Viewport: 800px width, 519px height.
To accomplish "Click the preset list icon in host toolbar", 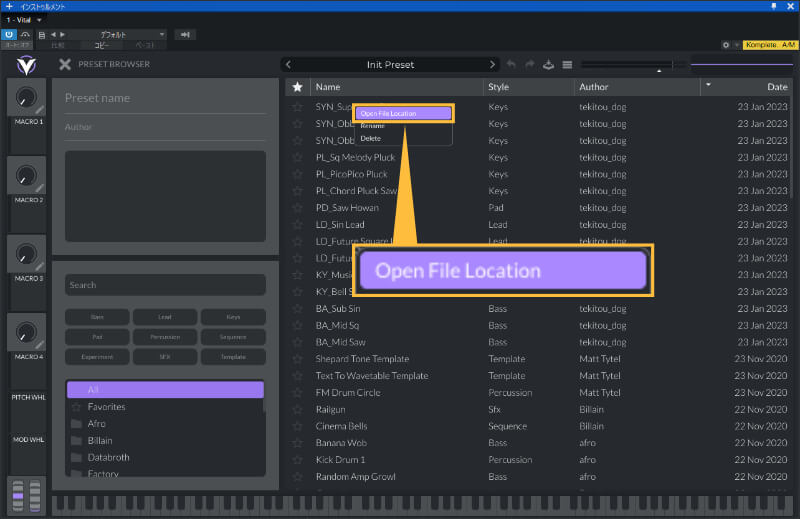I will 42,35.
